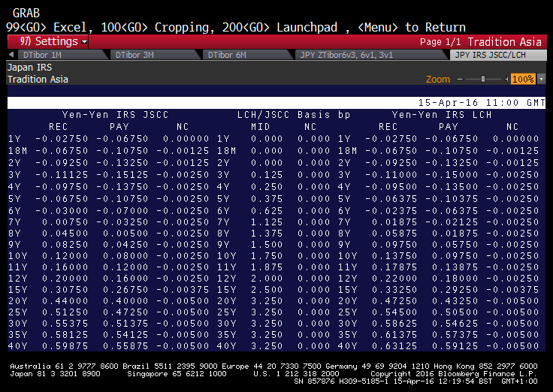553x392 pixels.
Task: Click the LCH/JSCC Basis bp header
Action: (x=294, y=115)
